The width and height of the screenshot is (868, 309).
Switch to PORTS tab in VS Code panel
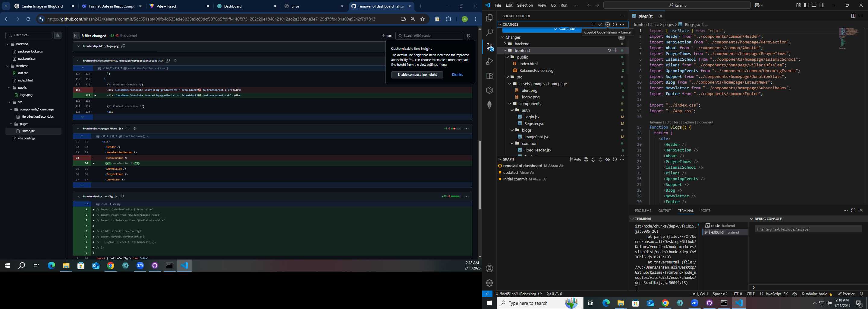pos(705,211)
